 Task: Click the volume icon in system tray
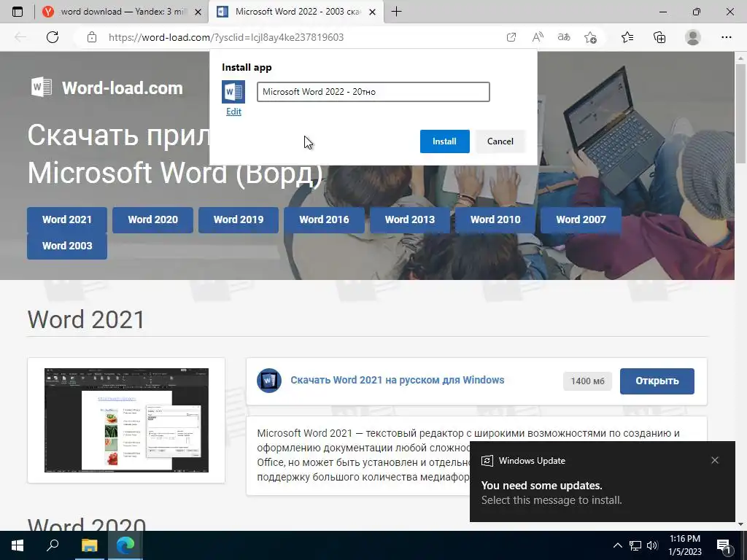[652, 545]
